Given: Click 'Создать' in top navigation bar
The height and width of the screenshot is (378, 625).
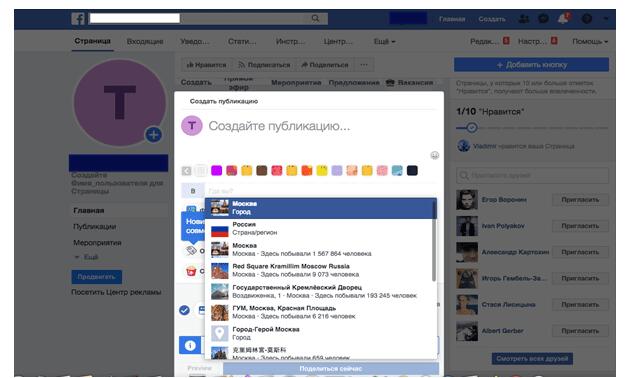Looking at the screenshot, I should (492, 19).
